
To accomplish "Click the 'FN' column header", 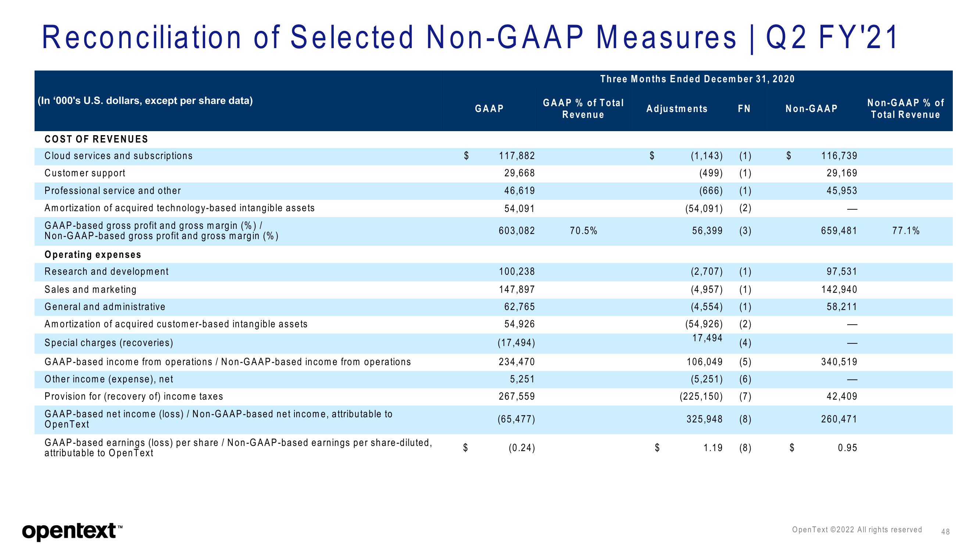I will click(x=744, y=109).
